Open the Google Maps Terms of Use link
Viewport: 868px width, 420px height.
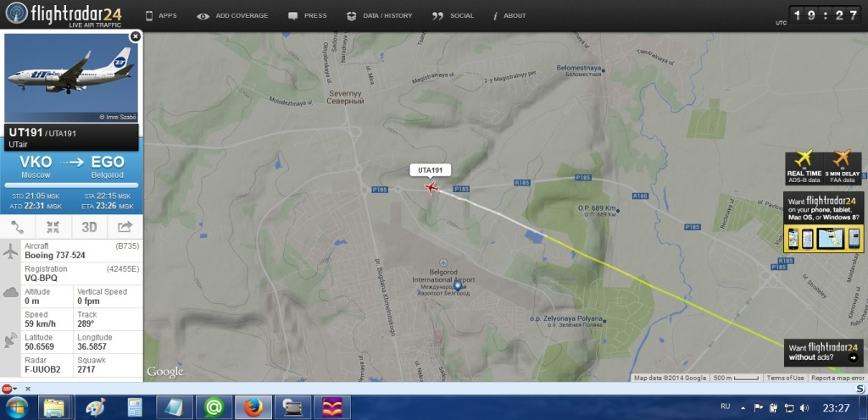[785, 378]
